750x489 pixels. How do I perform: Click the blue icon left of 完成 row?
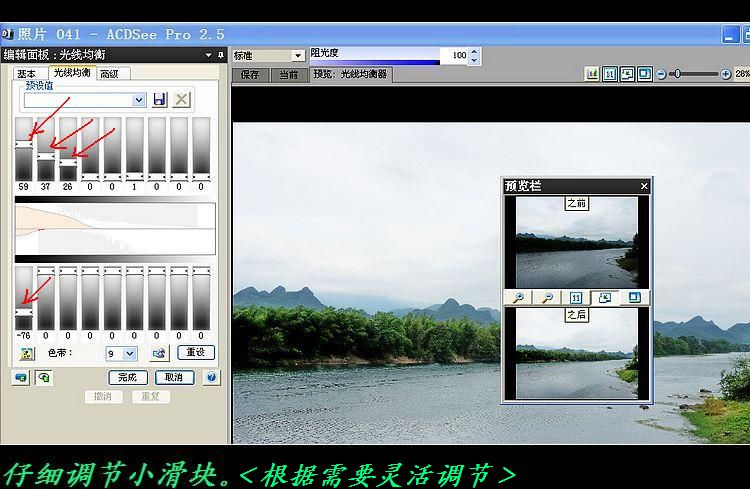21,378
